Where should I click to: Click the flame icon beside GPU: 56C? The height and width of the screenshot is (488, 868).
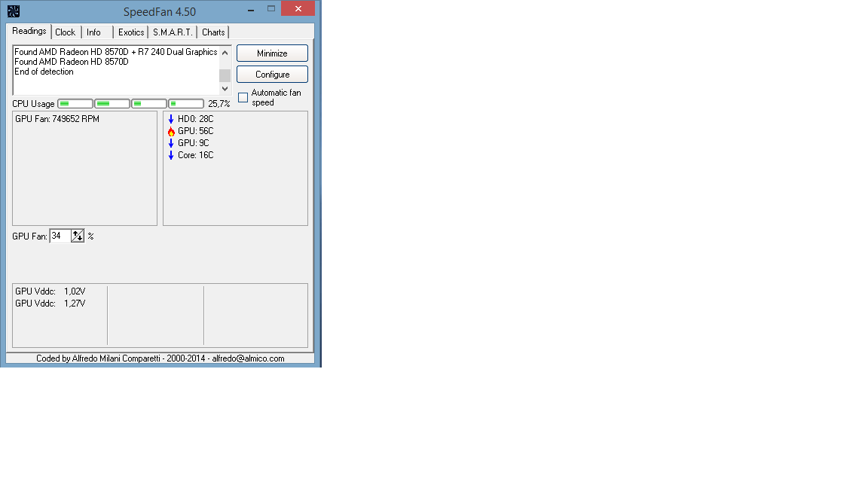(171, 131)
